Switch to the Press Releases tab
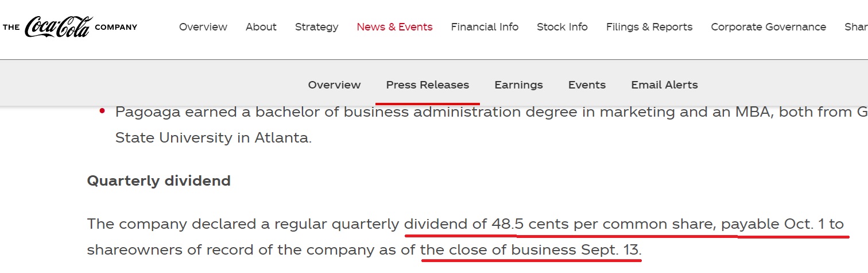 (x=428, y=85)
